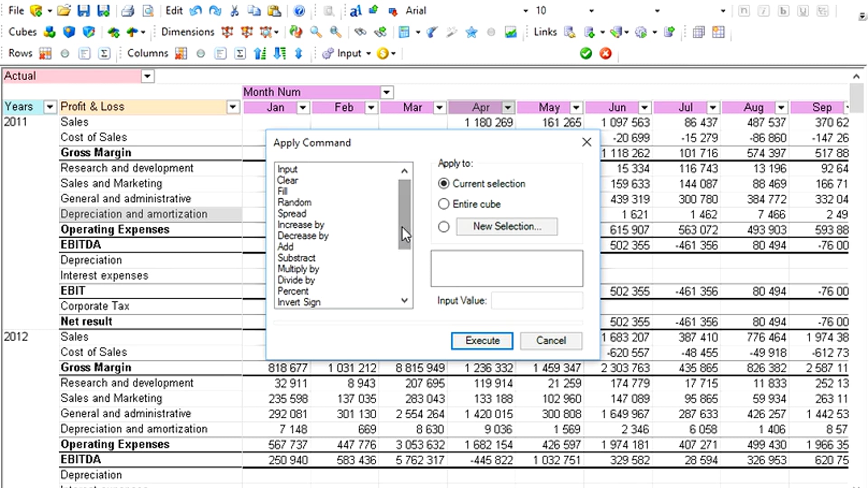This screenshot has height=488, width=868.
Task: Click the Cancel button
Action: (x=551, y=341)
